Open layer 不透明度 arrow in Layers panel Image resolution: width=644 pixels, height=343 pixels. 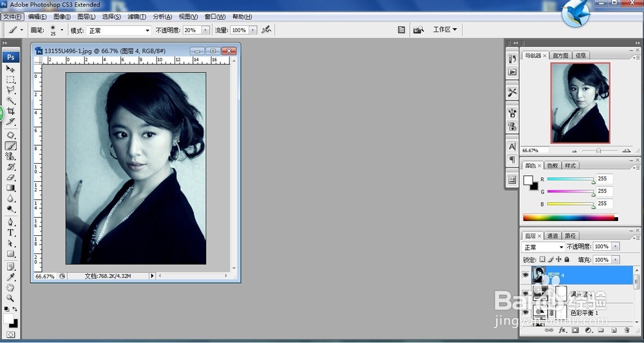[x=615, y=246]
